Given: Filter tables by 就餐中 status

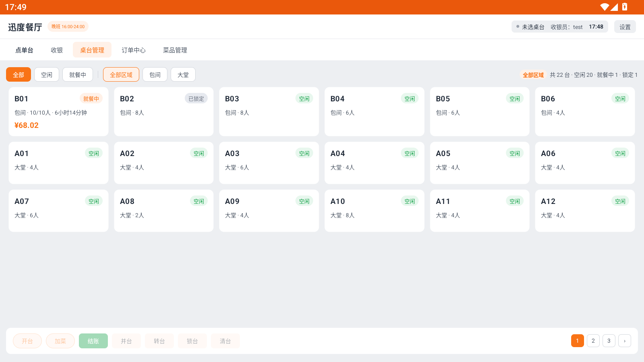Looking at the screenshot, I should pos(78,75).
